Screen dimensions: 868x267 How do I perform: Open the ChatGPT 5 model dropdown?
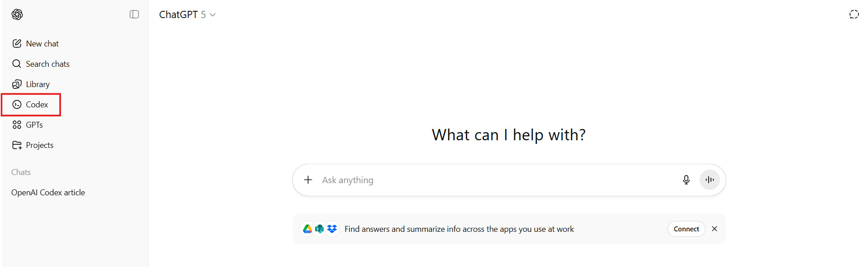pos(187,15)
